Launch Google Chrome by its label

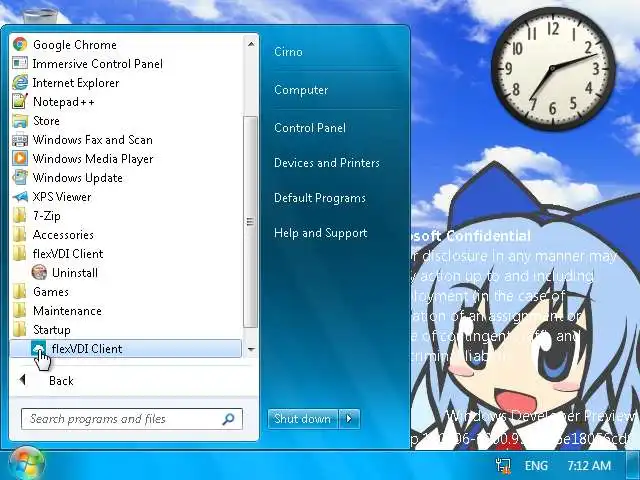click(75, 44)
